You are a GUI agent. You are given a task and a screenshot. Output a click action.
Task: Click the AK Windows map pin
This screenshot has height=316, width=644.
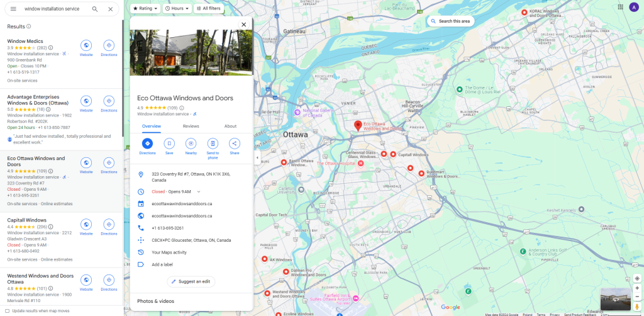[x=265, y=259]
